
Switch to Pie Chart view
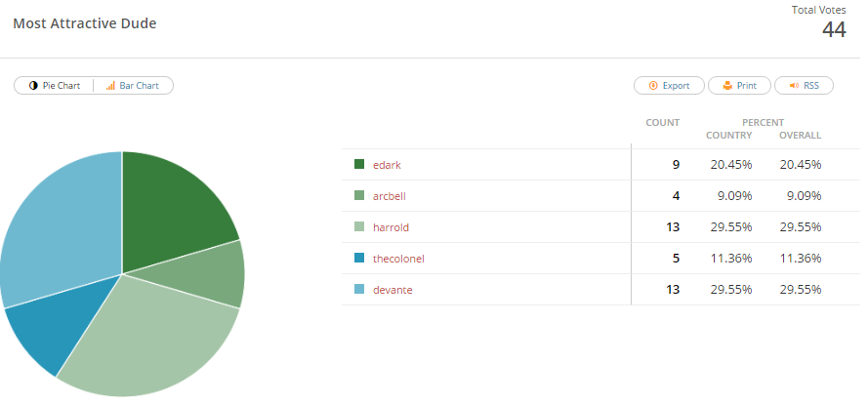[x=55, y=86]
